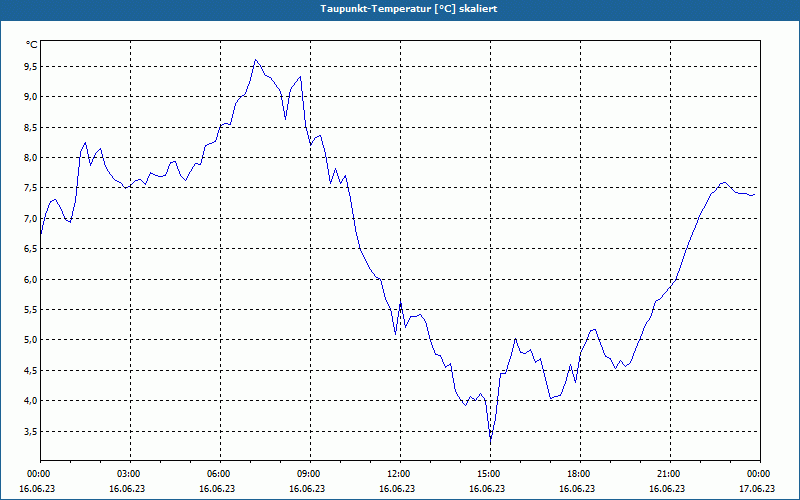This screenshot has width=800, height=500.
Task: Click the '16.06.23' date under 18:00
Action: (x=578, y=489)
